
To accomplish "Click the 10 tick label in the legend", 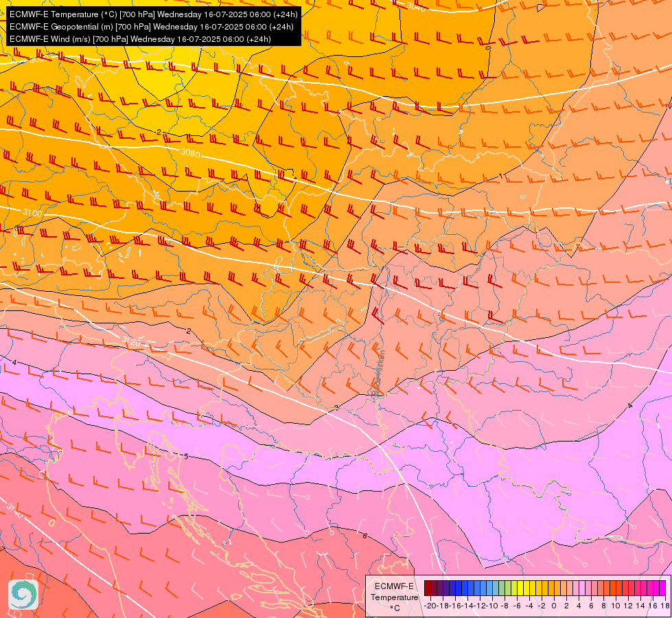I will 616,606.
